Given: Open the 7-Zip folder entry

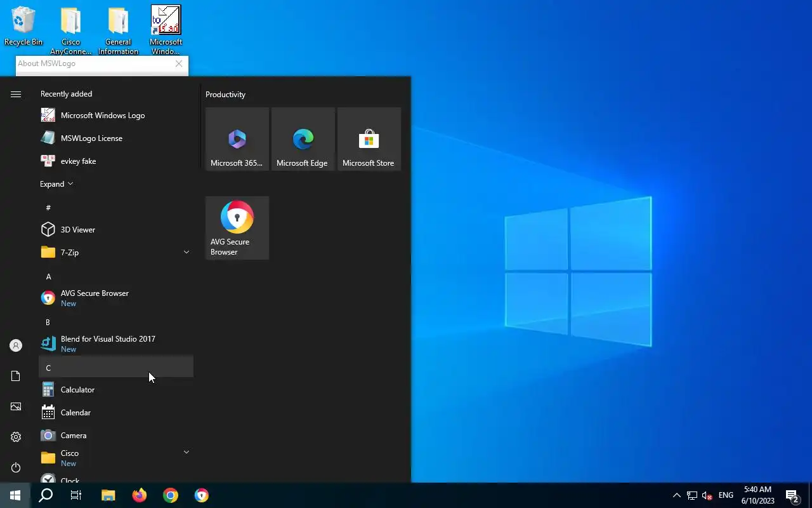Looking at the screenshot, I should click(x=116, y=253).
